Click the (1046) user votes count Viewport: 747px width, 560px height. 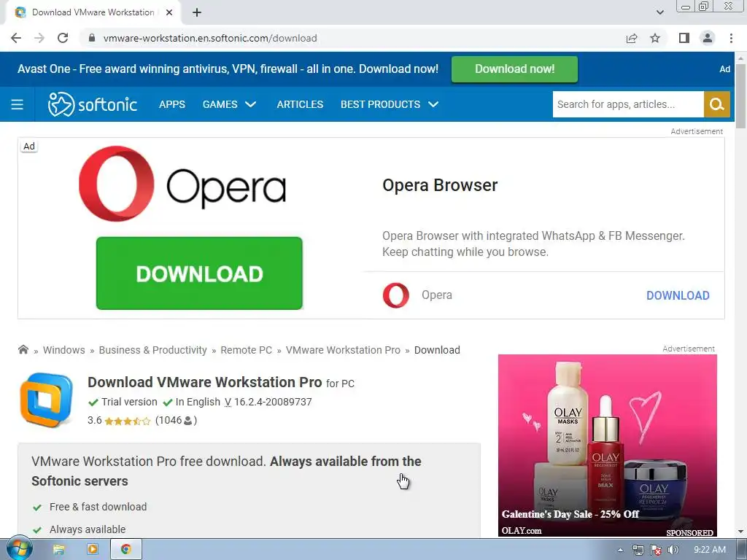click(177, 421)
